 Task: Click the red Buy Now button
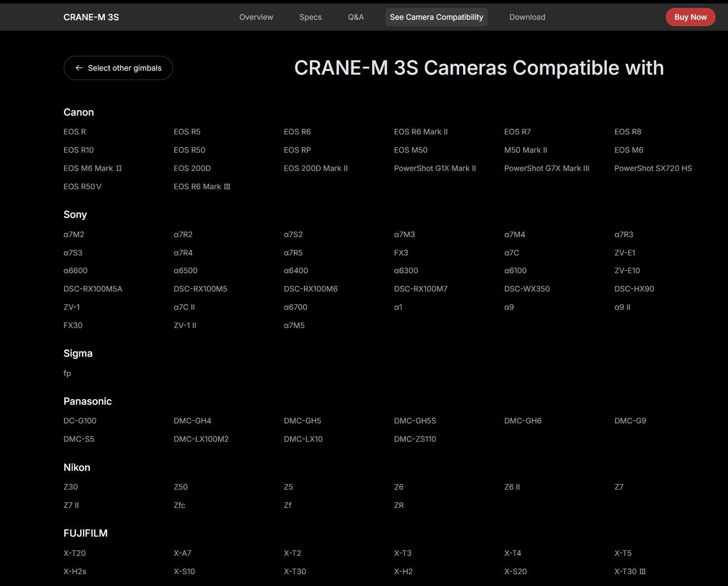click(690, 17)
